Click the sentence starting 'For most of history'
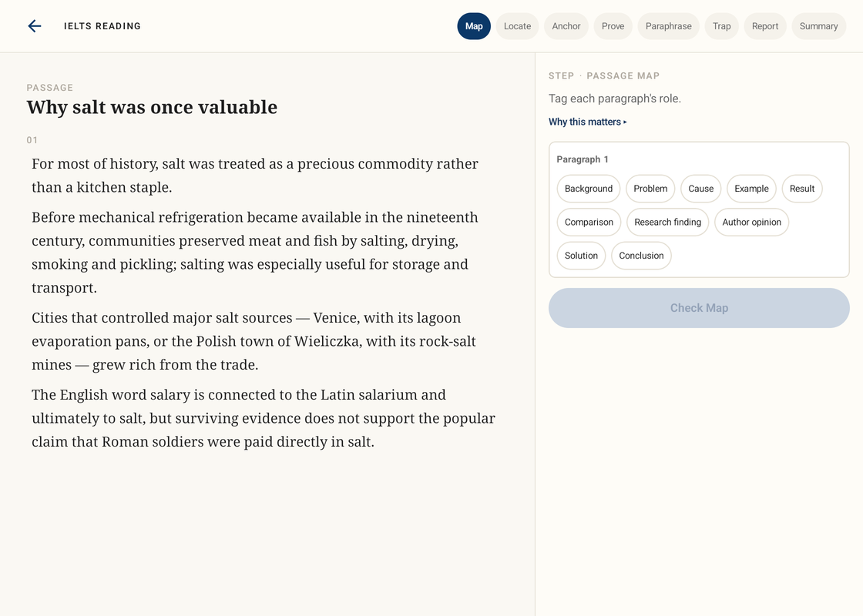863x616 pixels. (255, 176)
